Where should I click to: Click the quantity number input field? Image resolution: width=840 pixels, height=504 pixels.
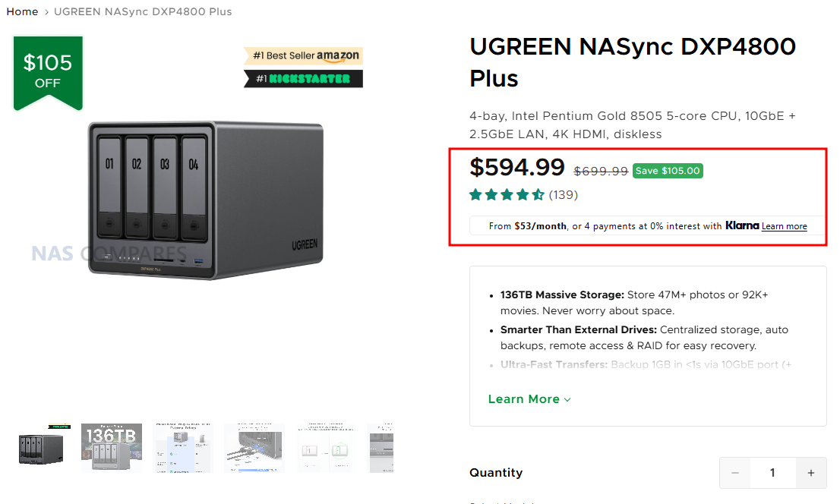772,473
